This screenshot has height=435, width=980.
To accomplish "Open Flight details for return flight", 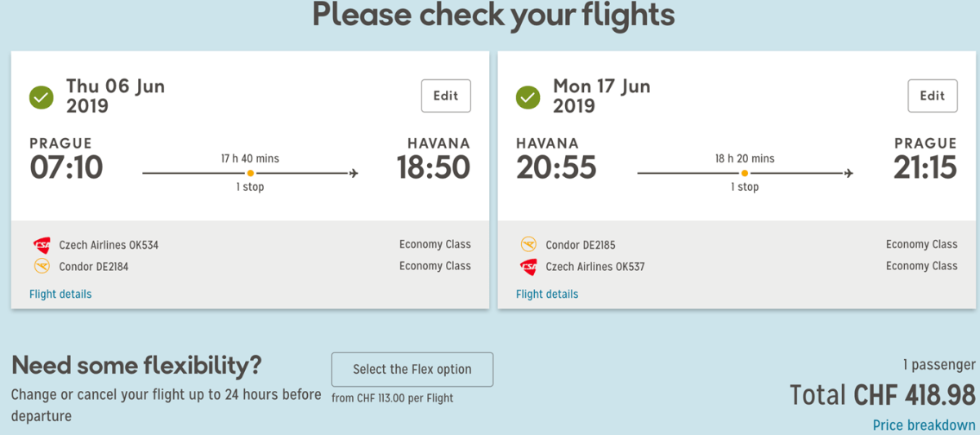I will [547, 294].
